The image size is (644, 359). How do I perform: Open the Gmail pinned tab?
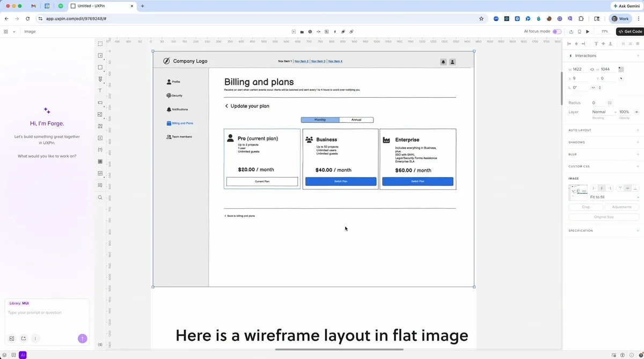point(34,6)
